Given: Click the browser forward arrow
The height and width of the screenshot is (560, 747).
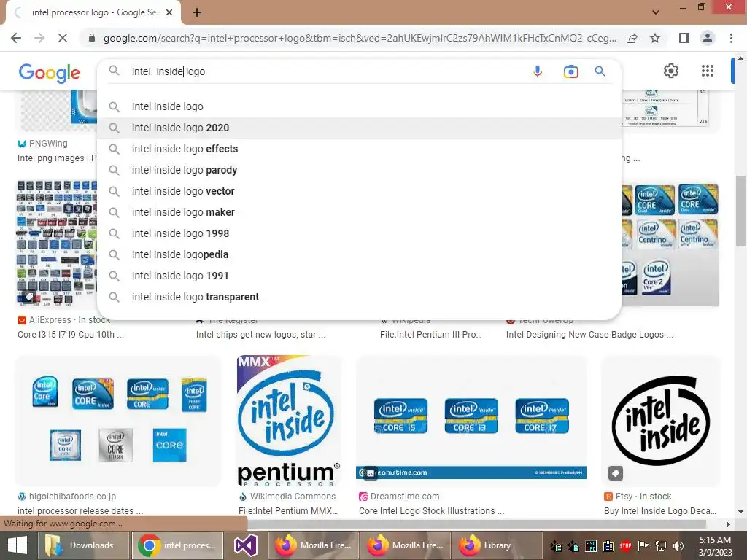Looking at the screenshot, I should [39, 38].
